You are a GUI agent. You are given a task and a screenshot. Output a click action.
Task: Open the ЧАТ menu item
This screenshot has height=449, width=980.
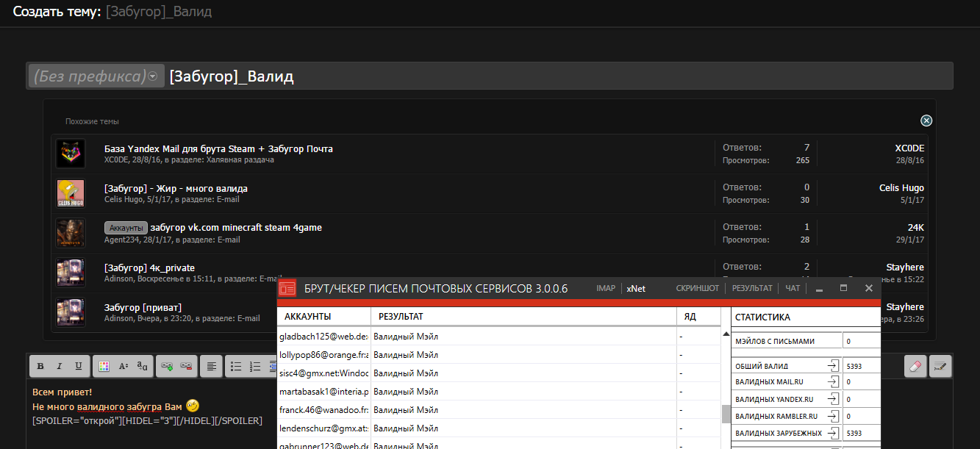(x=793, y=289)
